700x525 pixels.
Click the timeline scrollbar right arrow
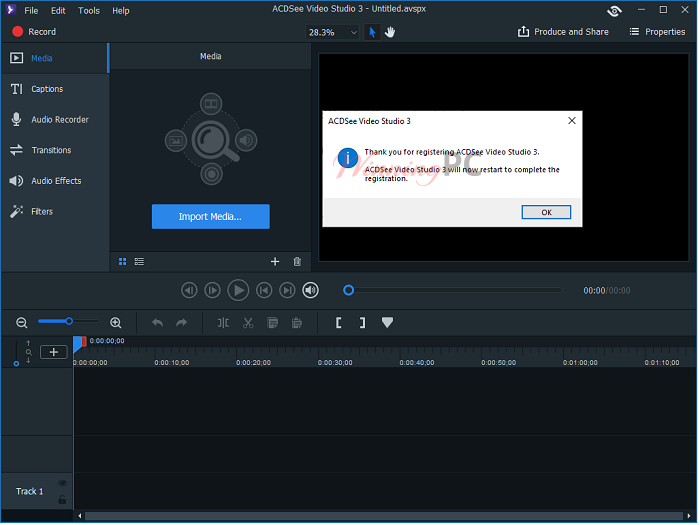[689, 517]
